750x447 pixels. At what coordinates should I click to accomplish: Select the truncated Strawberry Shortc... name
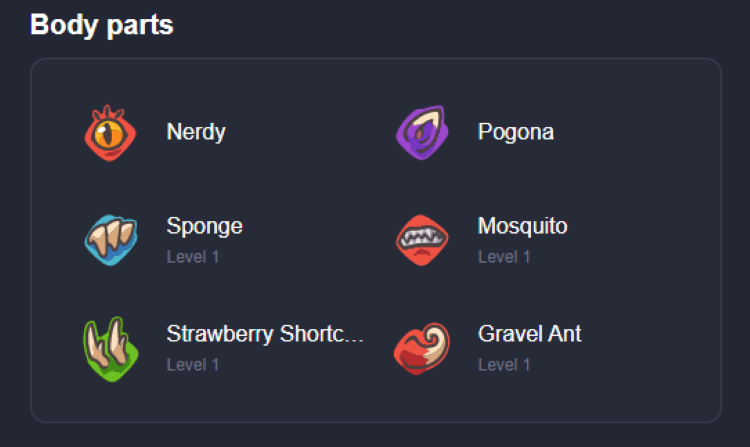[265, 334]
